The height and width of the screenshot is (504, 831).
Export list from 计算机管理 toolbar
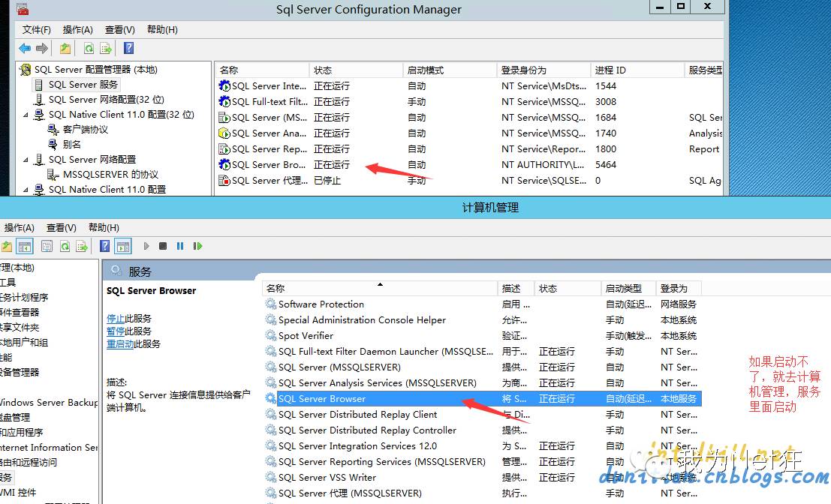coord(82,246)
